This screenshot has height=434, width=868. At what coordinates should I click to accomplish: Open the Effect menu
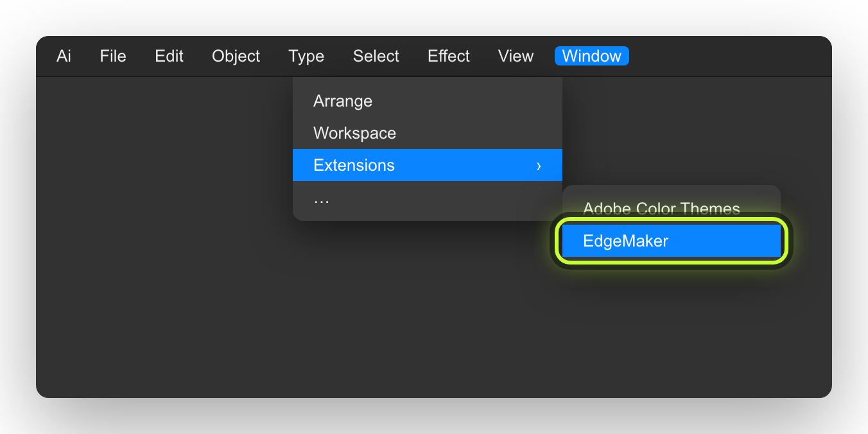coord(449,56)
